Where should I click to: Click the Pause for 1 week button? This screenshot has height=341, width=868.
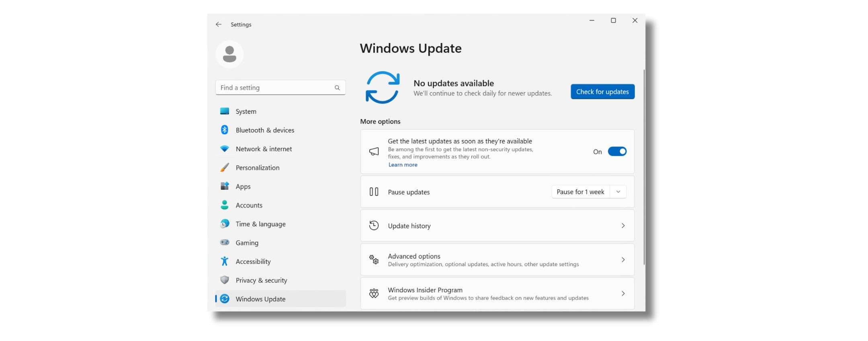(581, 192)
